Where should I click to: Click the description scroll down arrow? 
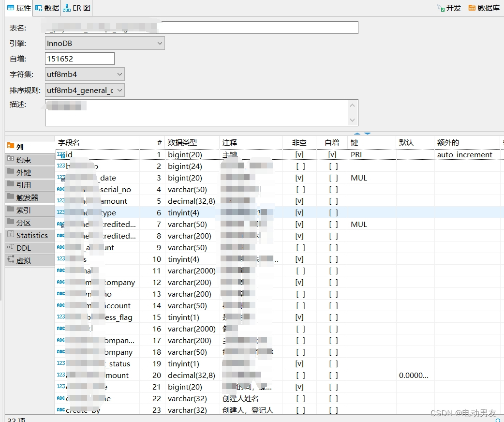point(352,121)
